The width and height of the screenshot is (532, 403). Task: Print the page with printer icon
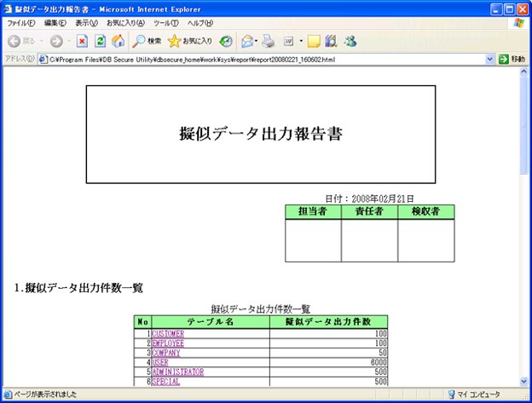click(x=268, y=42)
